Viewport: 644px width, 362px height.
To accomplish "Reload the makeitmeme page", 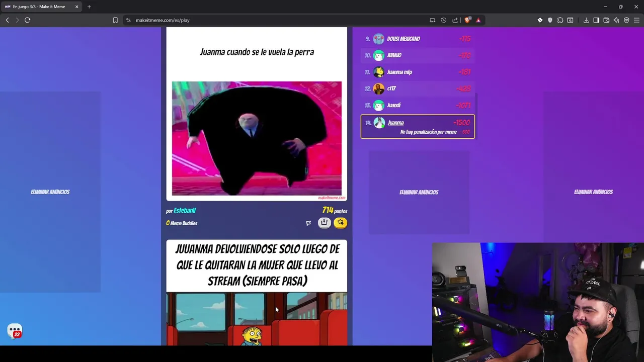I will [x=28, y=20].
